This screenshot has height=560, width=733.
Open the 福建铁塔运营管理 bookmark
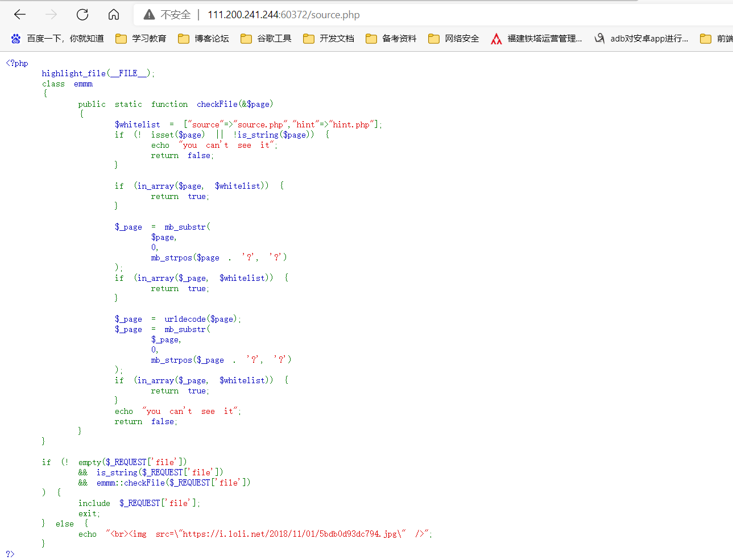pos(536,39)
